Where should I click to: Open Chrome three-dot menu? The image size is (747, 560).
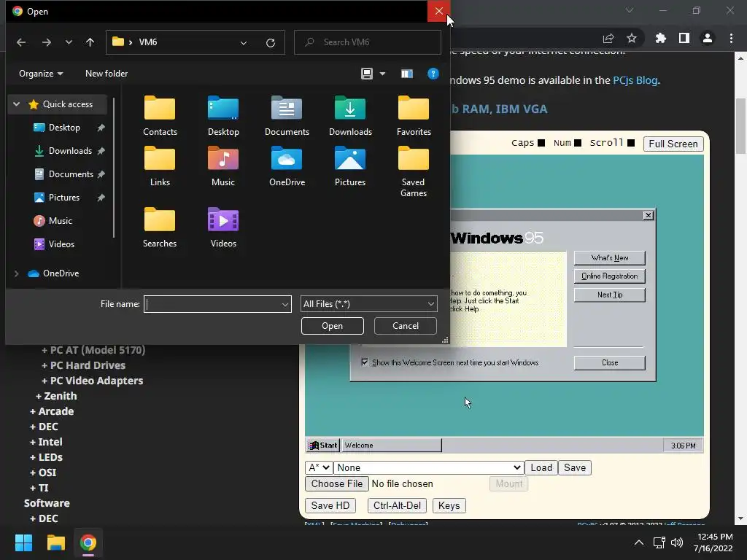tap(731, 38)
